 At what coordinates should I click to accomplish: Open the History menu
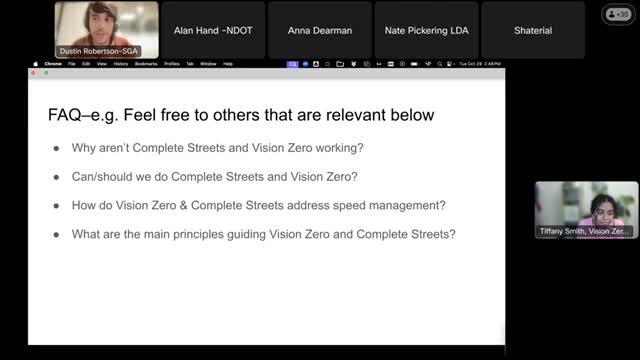121,64
